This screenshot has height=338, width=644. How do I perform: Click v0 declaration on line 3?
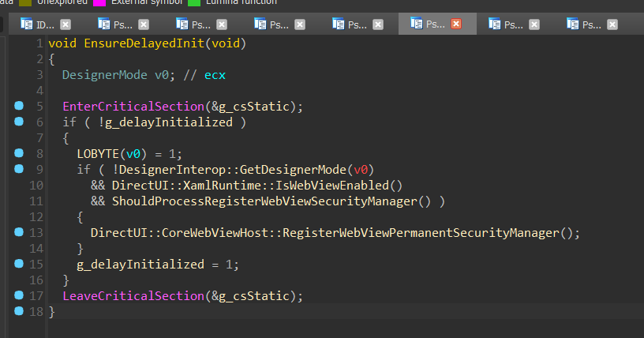click(x=162, y=75)
